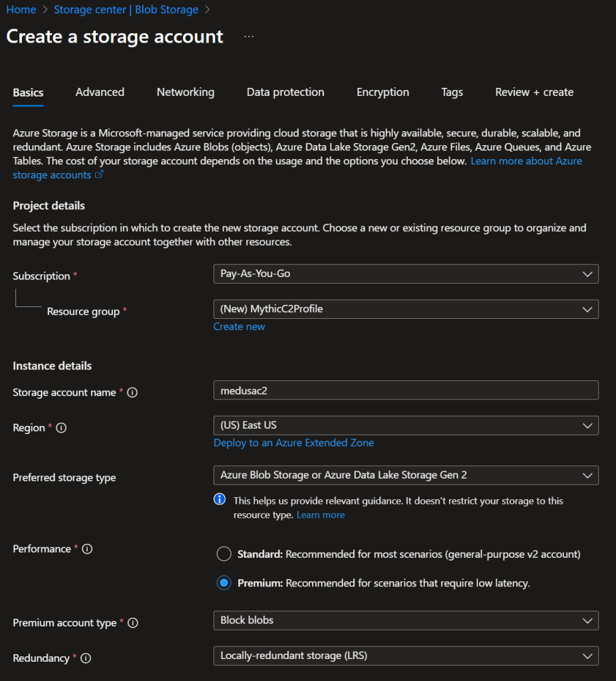Click Deploy to an Azure Extended Zone link
The image size is (616, 681).
(x=293, y=443)
